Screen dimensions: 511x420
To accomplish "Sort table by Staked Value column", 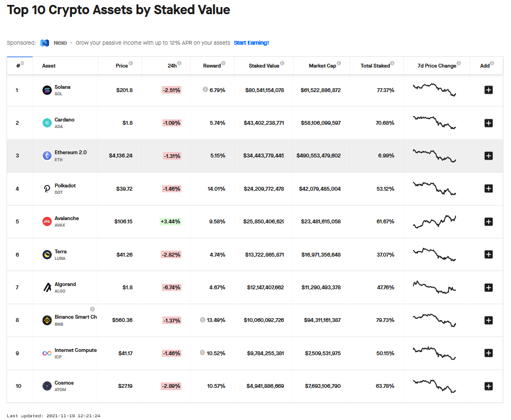I will click(x=264, y=66).
